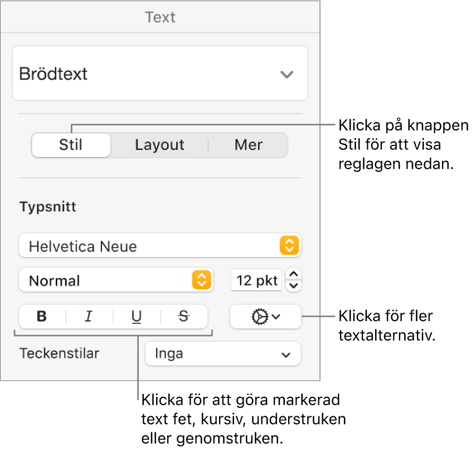Switch to the Layout tab

click(x=159, y=145)
